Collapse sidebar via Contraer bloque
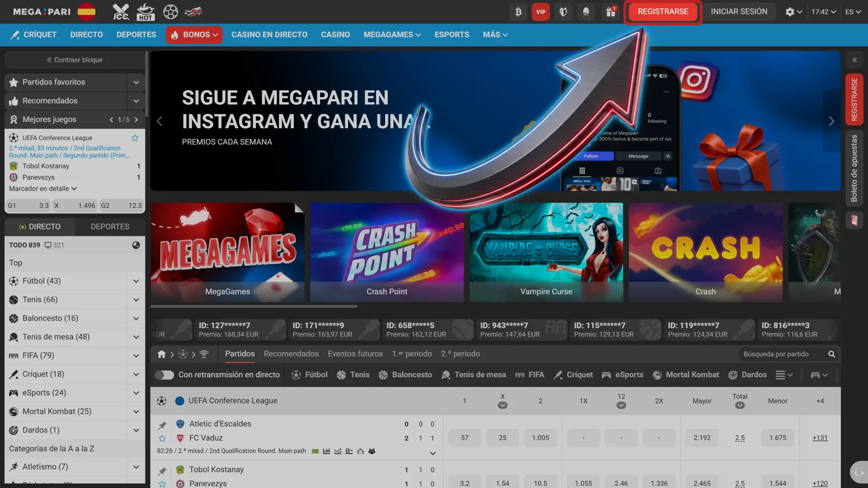Viewport: 868px width, 488px height. 75,60
